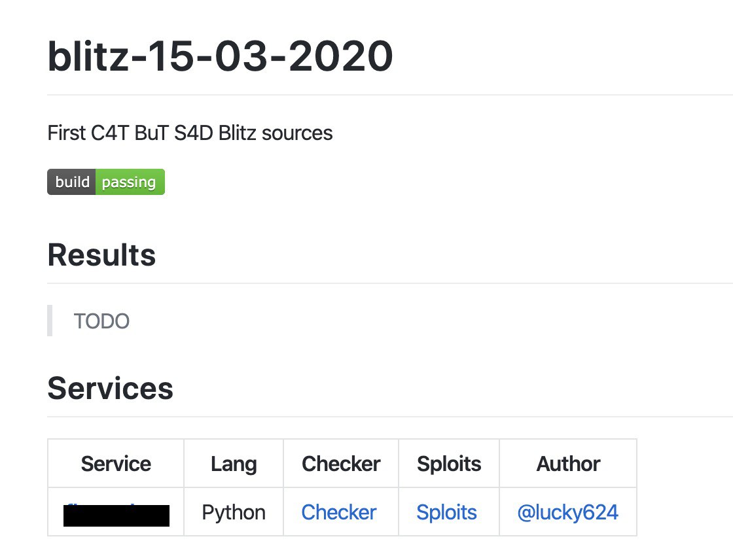Click the TODO blockquote text

pos(101,321)
